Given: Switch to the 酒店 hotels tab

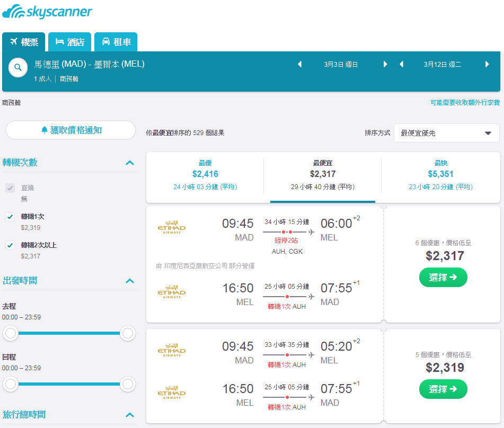Looking at the screenshot, I should click(x=70, y=42).
